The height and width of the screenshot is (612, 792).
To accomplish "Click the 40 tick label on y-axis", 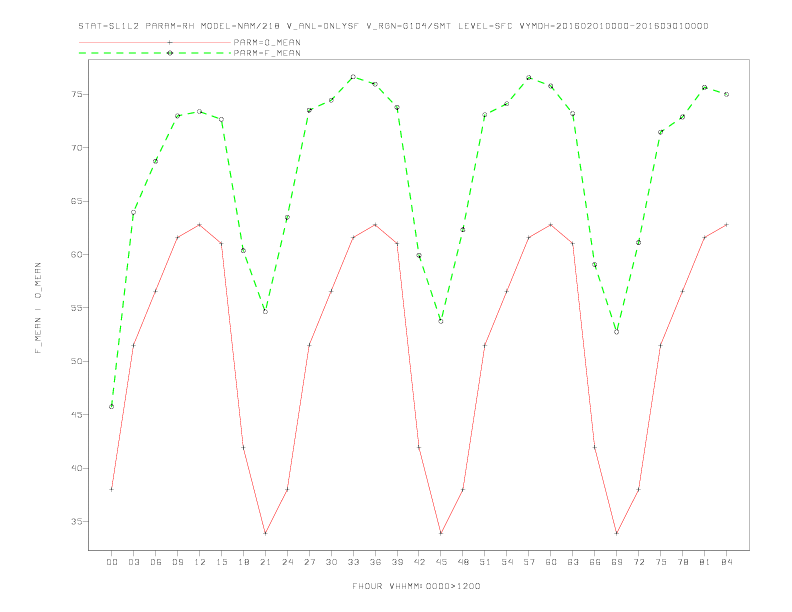I will point(77,468).
